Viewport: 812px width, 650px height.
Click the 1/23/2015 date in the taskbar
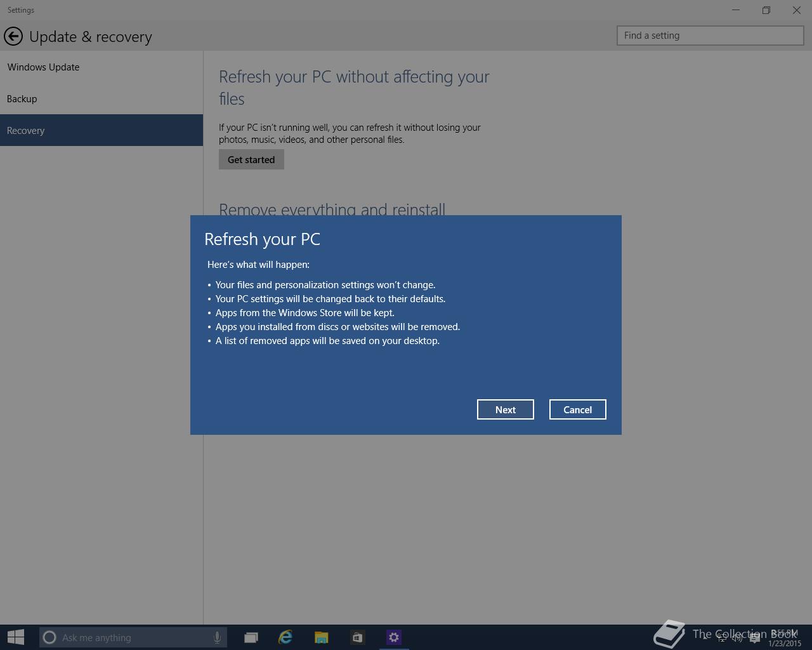(x=785, y=643)
